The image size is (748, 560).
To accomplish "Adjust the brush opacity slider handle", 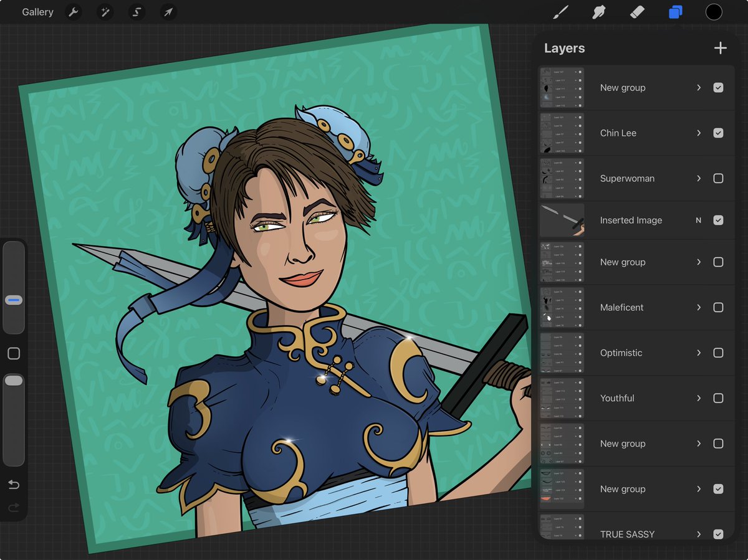I will point(14,380).
